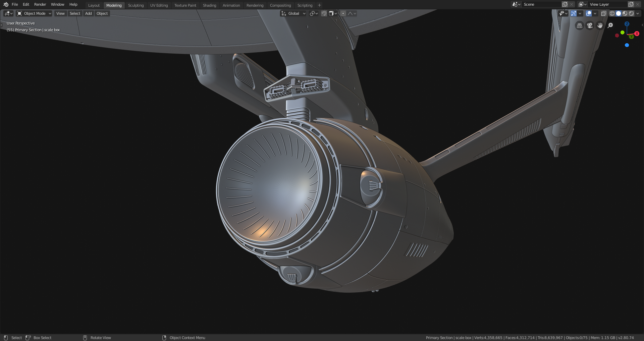
Task: Expand the left toolbar arrow
Action: point(1,25)
